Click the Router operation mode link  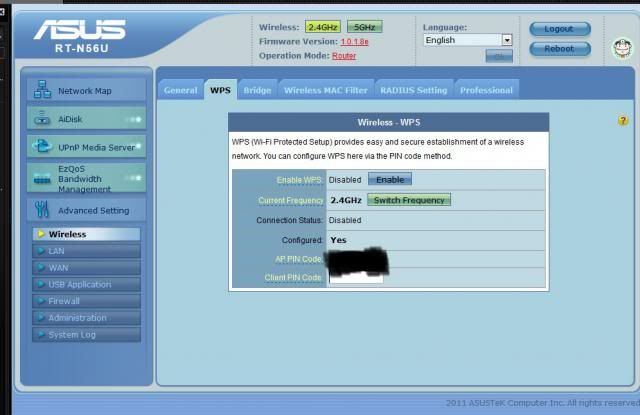pyautogui.click(x=344, y=56)
